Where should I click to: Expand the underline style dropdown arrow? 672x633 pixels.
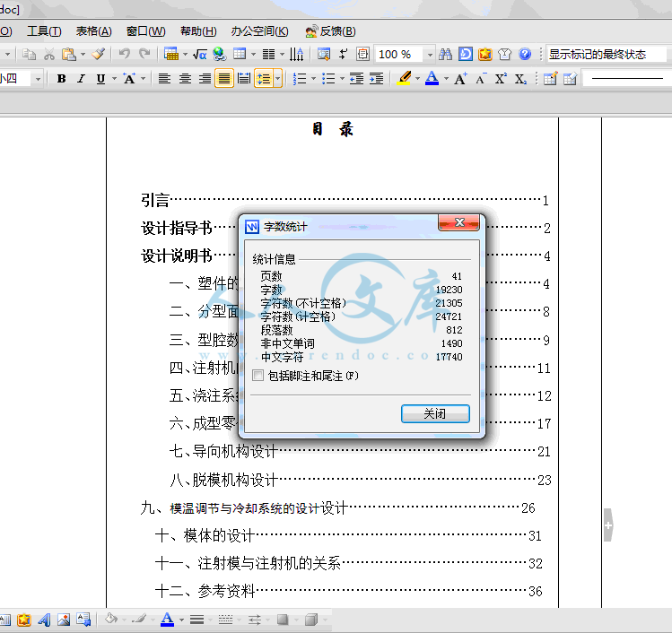[114, 79]
